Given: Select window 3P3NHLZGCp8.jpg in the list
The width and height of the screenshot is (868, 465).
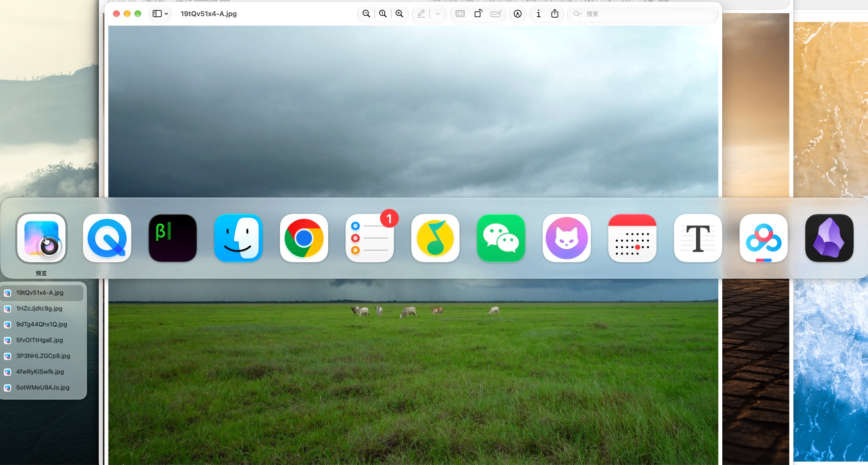Looking at the screenshot, I should tap(42, 356).
